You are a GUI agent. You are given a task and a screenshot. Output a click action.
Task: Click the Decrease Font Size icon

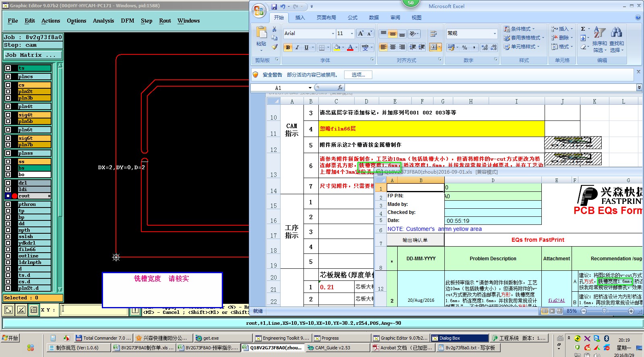[x=369, y=33]
